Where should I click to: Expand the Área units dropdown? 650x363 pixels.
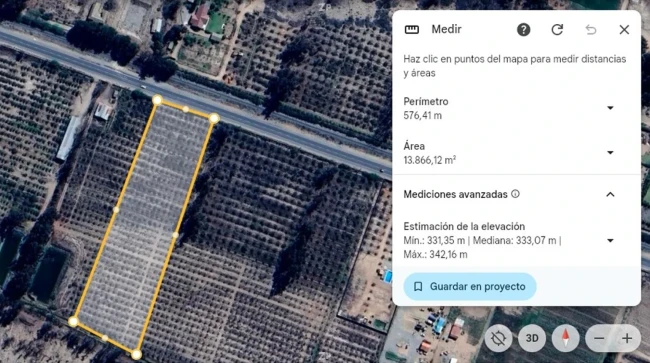(x=610, y=152)
